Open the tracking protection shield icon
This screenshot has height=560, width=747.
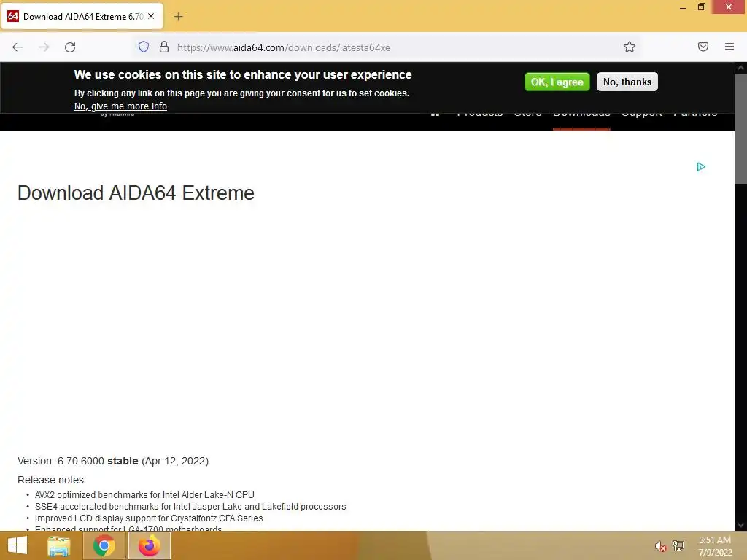[x=144, y=47]
